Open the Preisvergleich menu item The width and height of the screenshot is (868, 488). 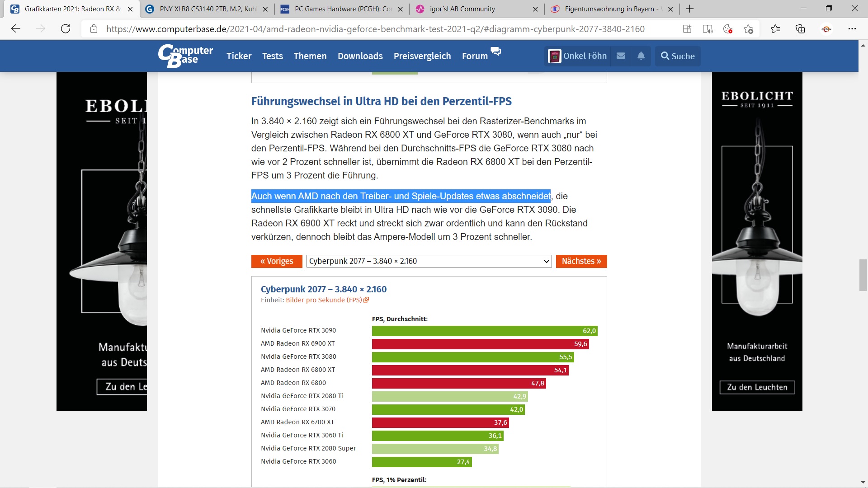tap(422, 56)
